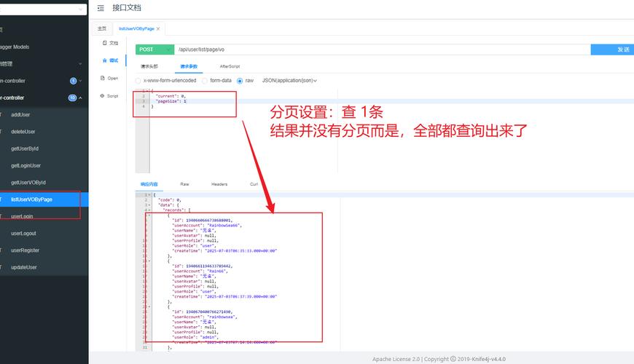Screen dimensions: 634x364
Task: Open Swagger Models in the sidebar
Action: pyautogui.click(x=15, y=47)
